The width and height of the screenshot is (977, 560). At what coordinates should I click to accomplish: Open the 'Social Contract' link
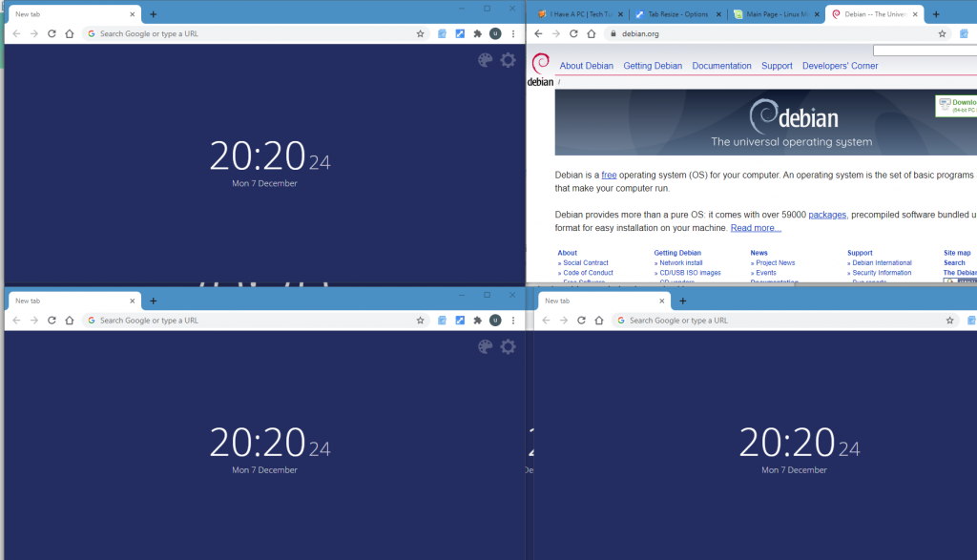pyautogui.click(x=586, y=263)
